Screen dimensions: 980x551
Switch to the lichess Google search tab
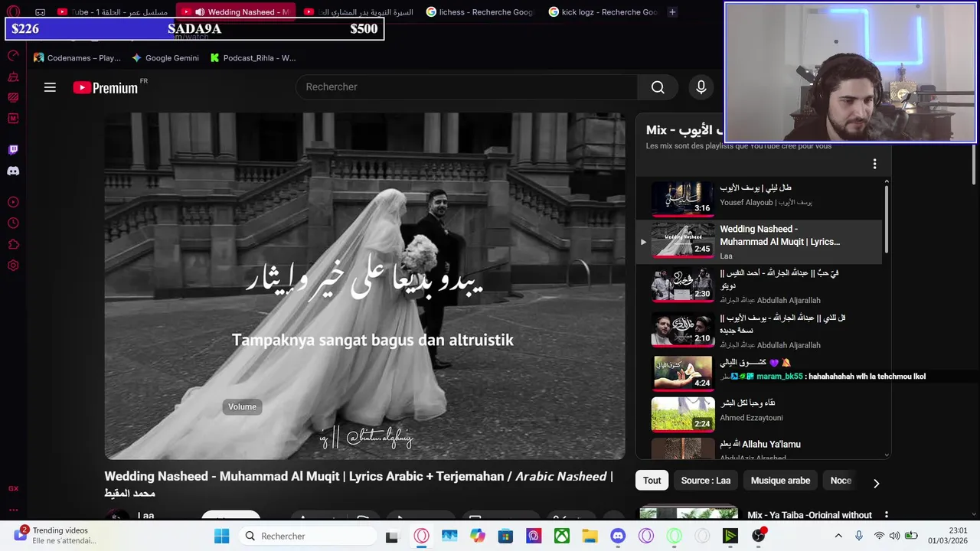[481, 12]
